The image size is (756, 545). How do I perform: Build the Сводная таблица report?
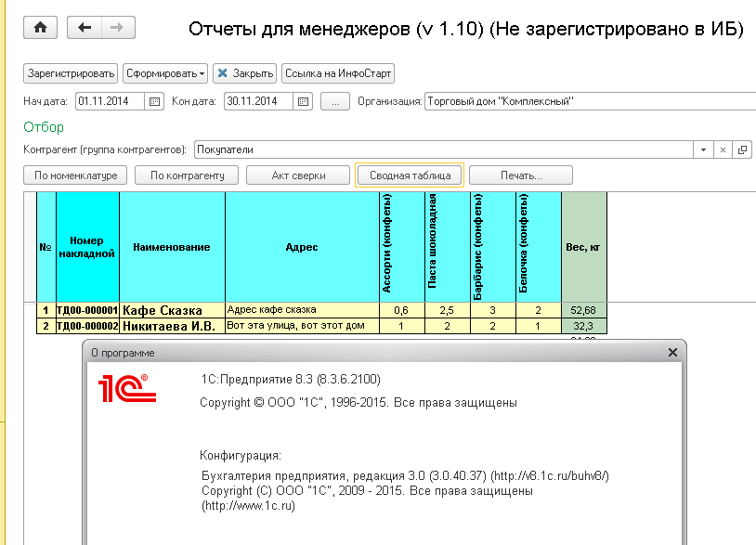tap(410, 175)
